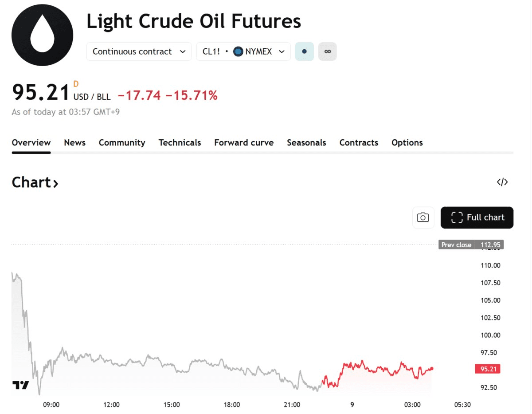
Task: Open the Seasonals tab
Action: [306, 142]
